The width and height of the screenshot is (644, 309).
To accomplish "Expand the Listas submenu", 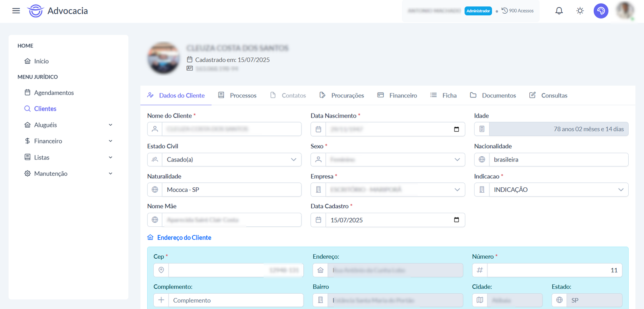I will [x=68, y=158].
